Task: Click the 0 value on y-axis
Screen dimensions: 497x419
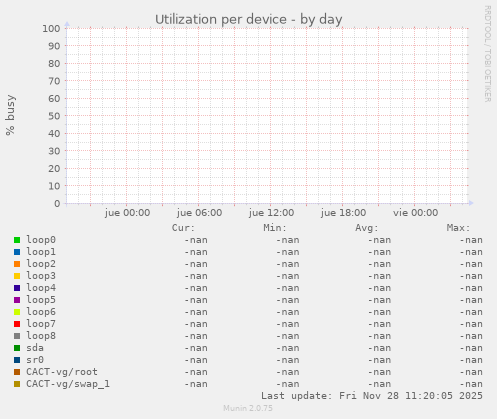Action: coord(57,203)
